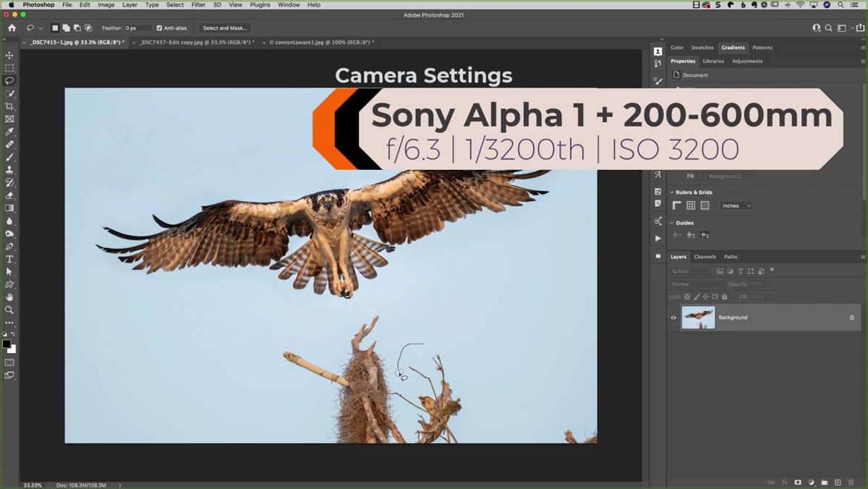868x489 pixels.
Task: Select the Clone Stamp tool
Action: click(x=9, y=170)
